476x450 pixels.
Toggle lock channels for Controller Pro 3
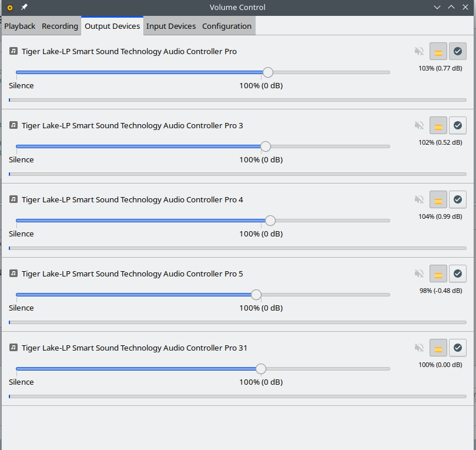coord(438,125)
